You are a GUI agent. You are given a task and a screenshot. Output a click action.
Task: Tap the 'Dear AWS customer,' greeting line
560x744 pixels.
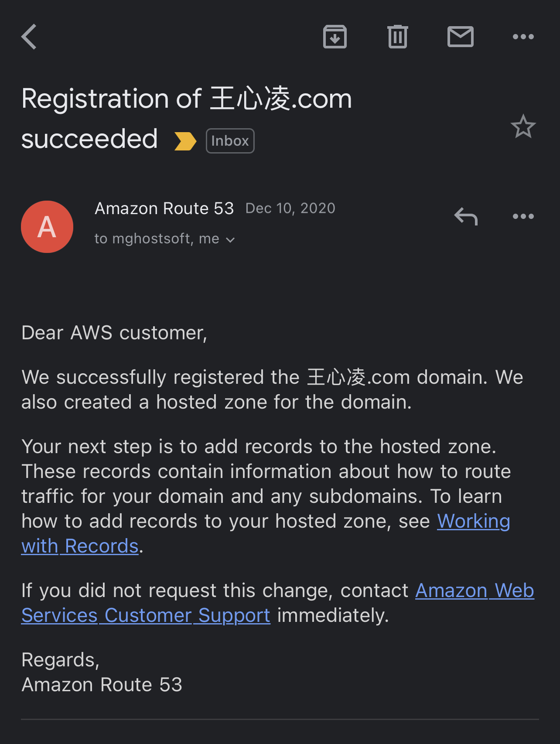[x=114, y=333]
